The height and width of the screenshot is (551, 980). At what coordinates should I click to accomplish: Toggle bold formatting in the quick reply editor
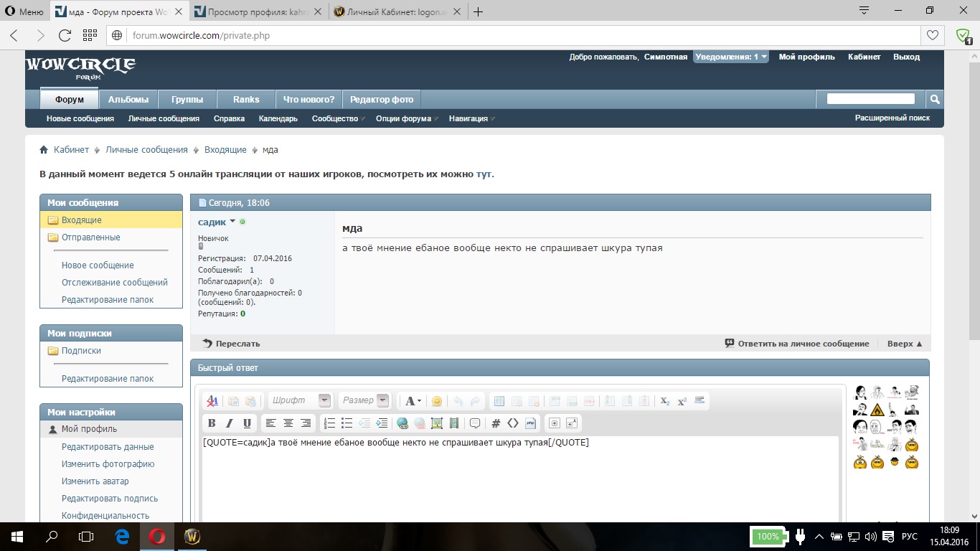pyautogui.click(x=212, y=423)
